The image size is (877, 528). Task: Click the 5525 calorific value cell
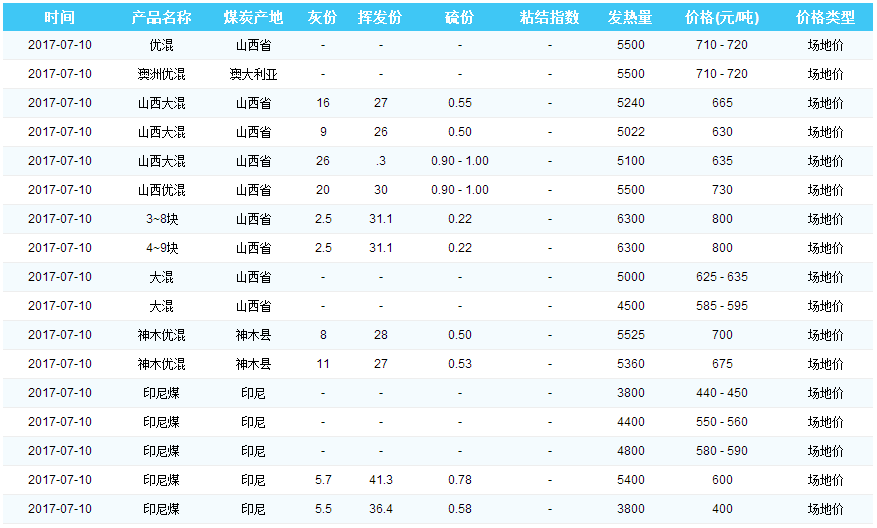tap(631, 335)
